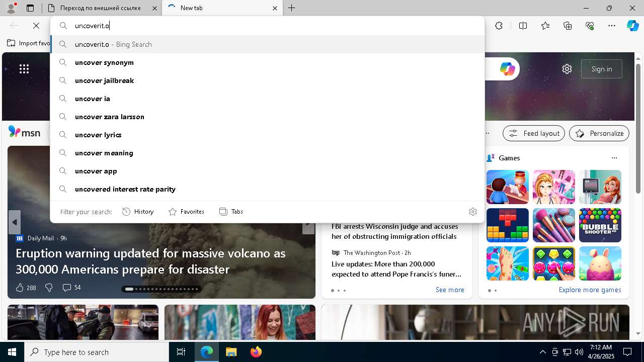644x362 pixels.
Task: Toggle split screen view
Action: (x=523, y=26)
